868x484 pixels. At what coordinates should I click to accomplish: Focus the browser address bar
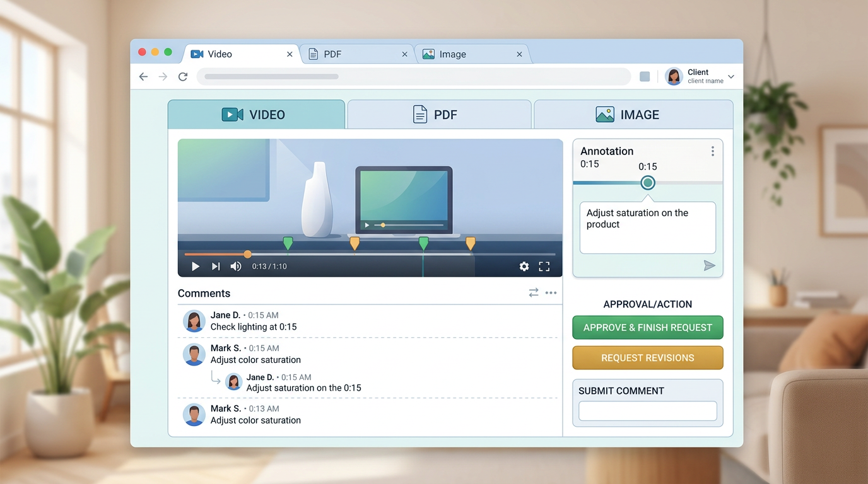(x=414, y=77)
